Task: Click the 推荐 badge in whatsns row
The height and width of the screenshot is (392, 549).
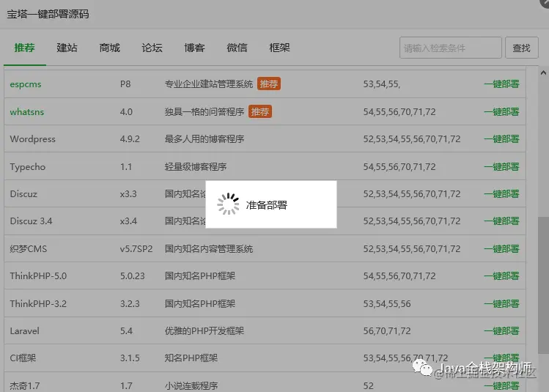Action: pyautogui.click(x=260, y=111)
